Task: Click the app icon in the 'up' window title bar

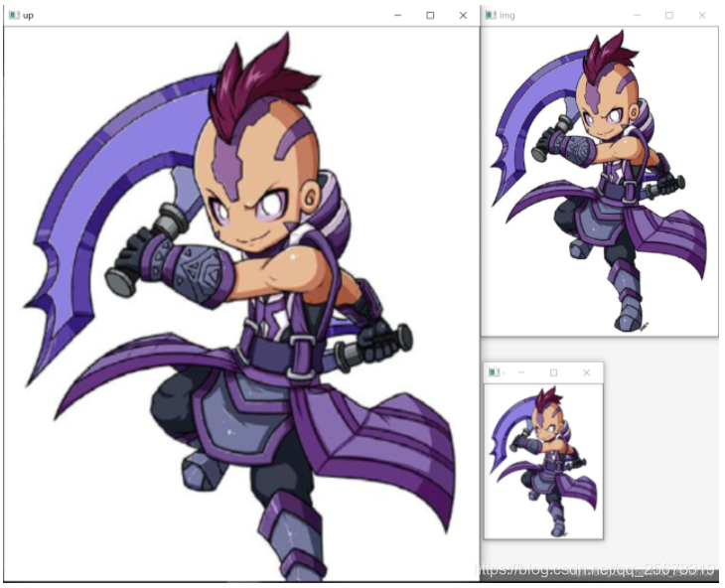Action: [x=14, y=15]
